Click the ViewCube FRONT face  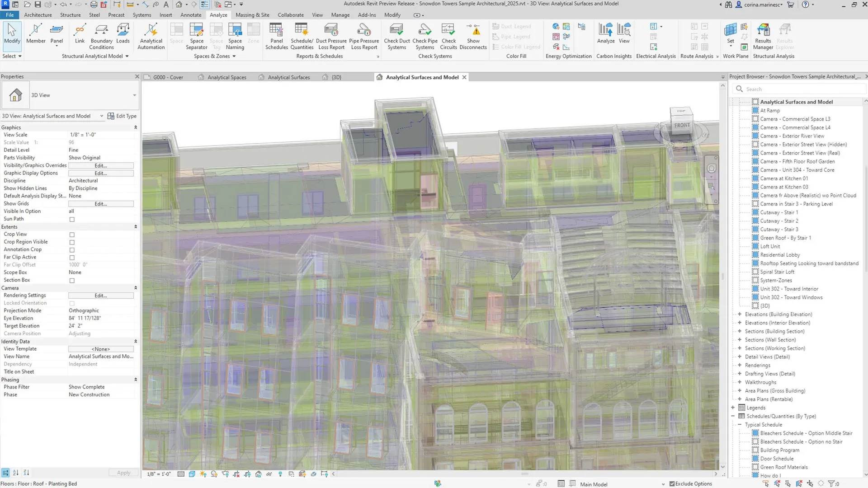682,125
